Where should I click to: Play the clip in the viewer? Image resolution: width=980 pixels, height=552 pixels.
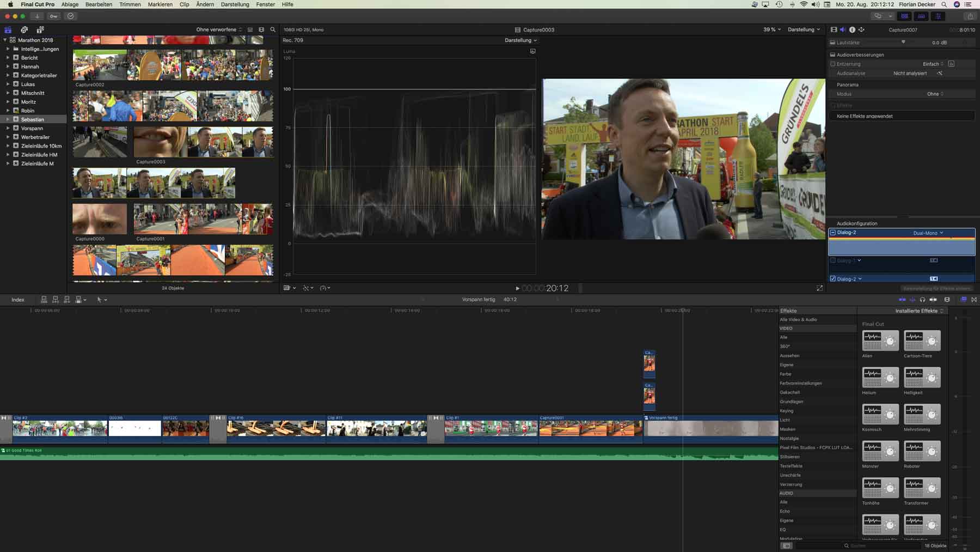pos(517,288)
